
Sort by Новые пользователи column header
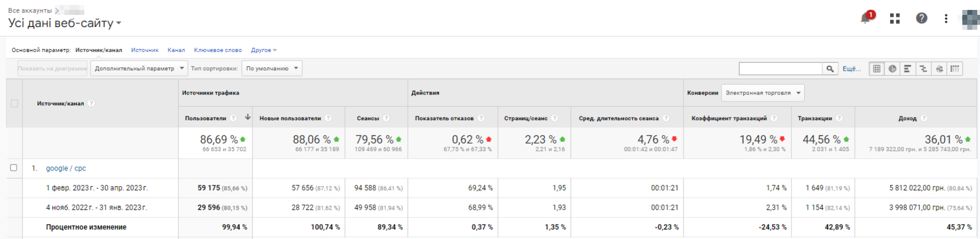click(x=290, y=118)
